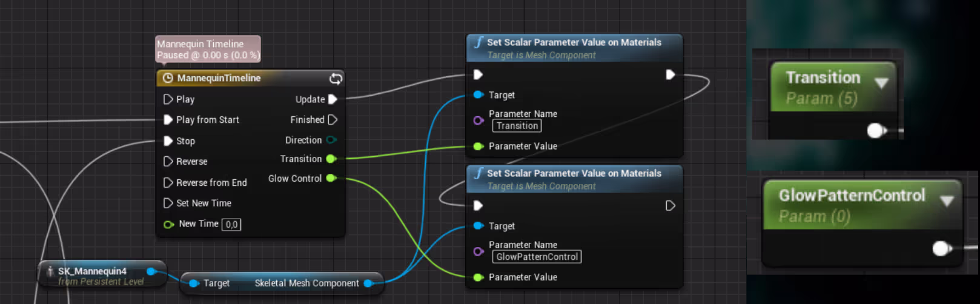Viewport: 980px width, 304px height.
Task: Edit the GlowPatternControl parameter name field
Action: [537, 257]
